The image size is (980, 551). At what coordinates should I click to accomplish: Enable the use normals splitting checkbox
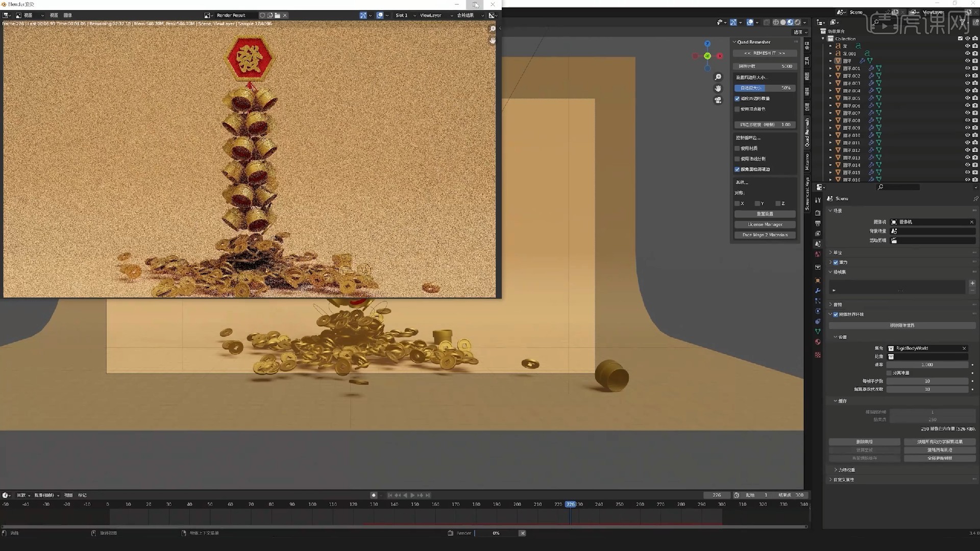click(x=737, y=159)
